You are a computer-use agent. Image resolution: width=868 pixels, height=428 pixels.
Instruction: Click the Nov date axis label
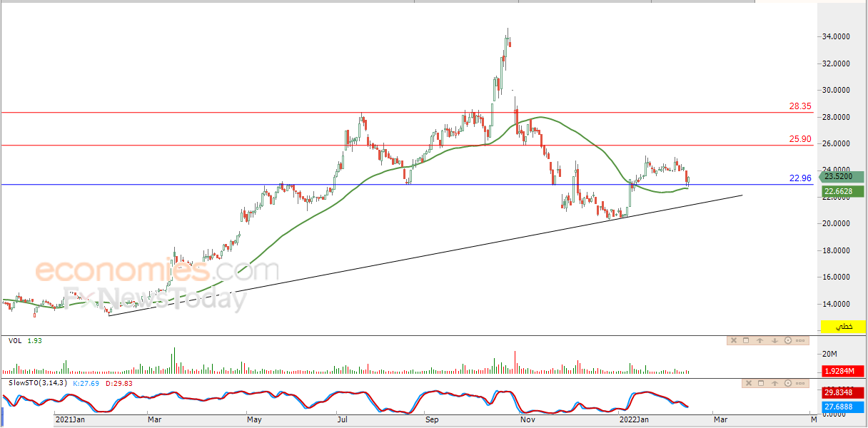(x=528, y=421)
